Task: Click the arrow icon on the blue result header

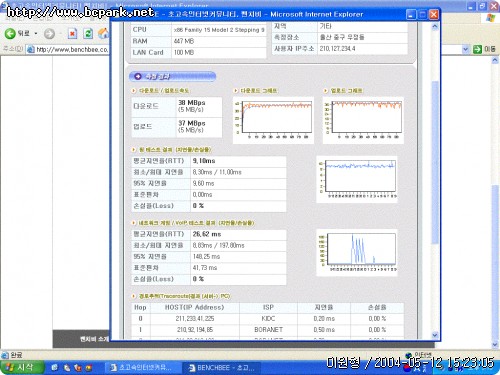Action: [x=138, y=76]
